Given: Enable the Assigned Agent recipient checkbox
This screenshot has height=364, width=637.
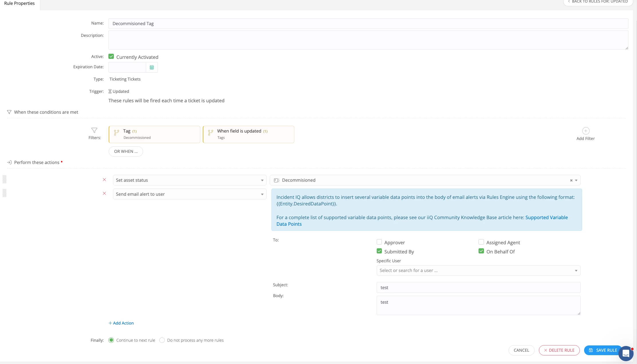Looking at the screenshot, I should [x=481, y=242].
